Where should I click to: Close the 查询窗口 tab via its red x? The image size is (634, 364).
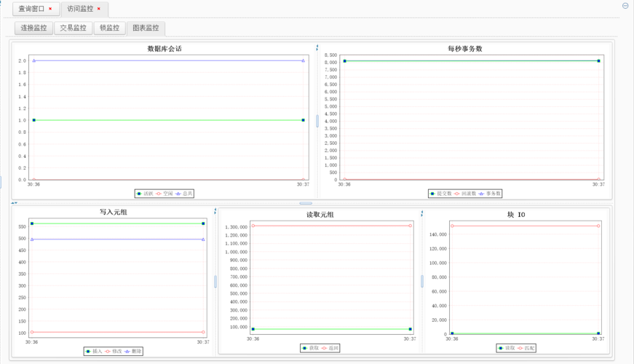coord(50,9)
